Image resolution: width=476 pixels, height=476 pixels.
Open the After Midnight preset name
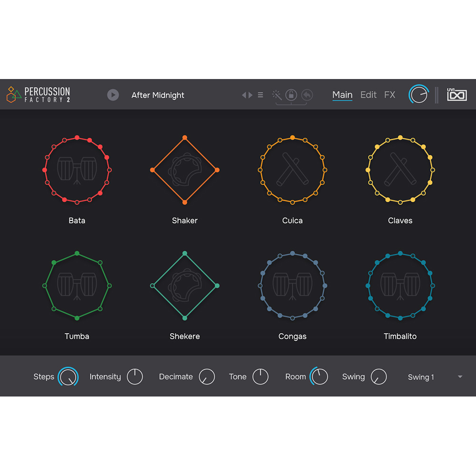(158, 95)
